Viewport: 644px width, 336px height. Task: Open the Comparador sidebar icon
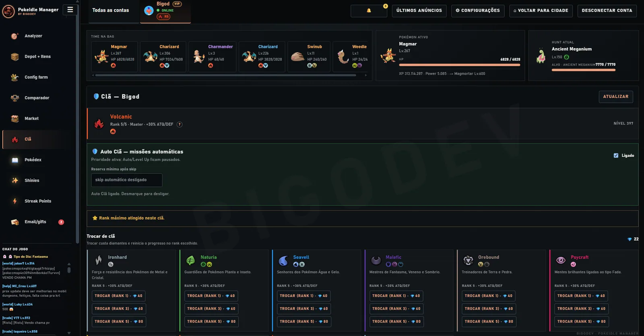click(15, 98)
